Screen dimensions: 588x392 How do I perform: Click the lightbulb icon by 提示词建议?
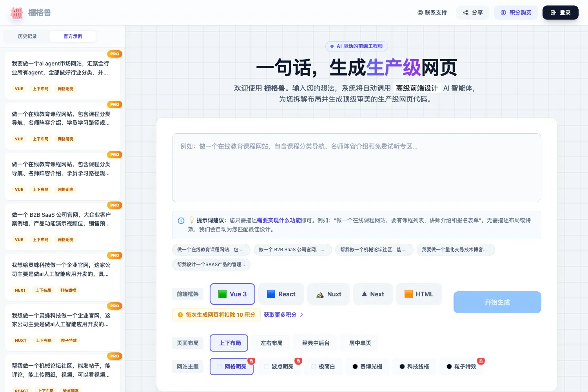[x=192, y=220]
